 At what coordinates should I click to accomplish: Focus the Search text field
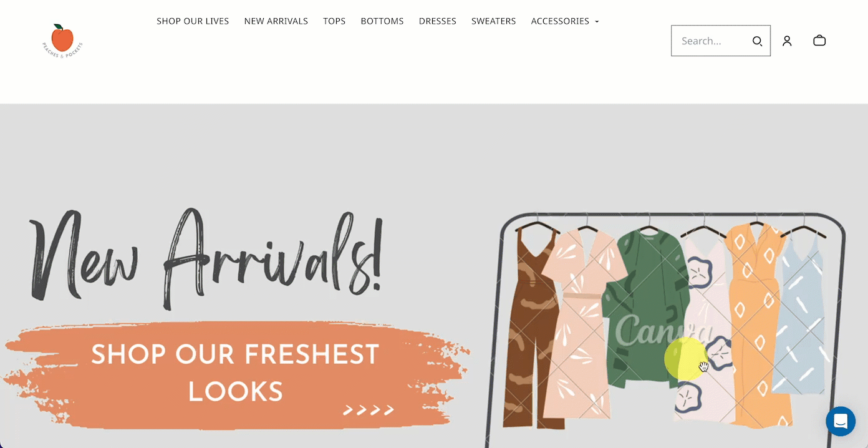click(x=713, y=41)
